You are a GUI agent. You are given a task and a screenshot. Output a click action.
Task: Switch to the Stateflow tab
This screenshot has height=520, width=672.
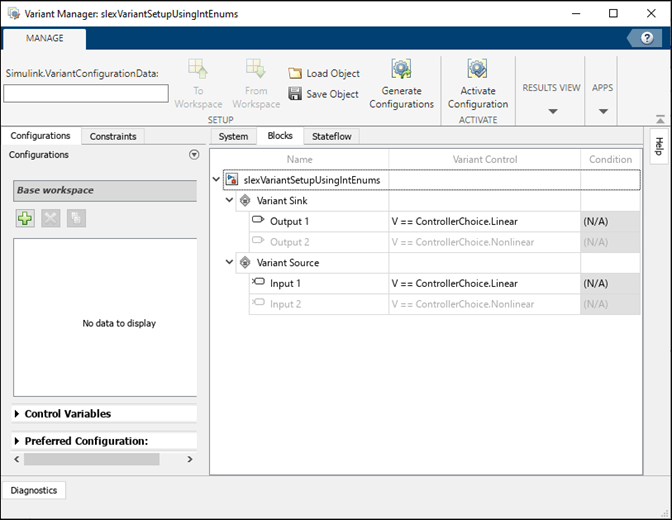point(331,136)
